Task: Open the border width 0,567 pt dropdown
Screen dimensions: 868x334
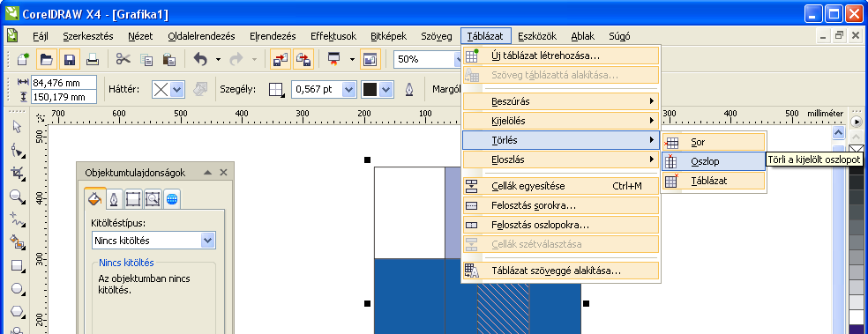Action: tap(349, 90)
